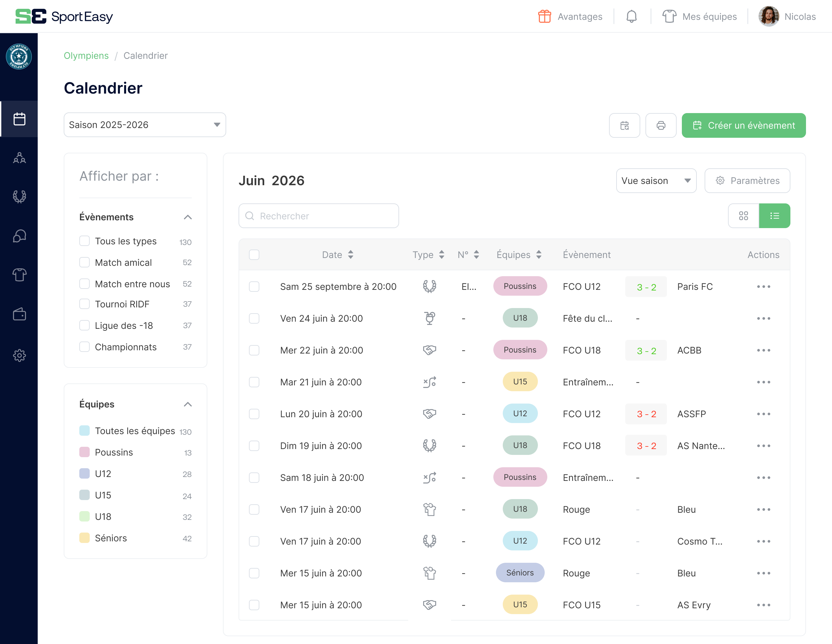Click the print button icon
832x644 pixels.
point(661,125)
